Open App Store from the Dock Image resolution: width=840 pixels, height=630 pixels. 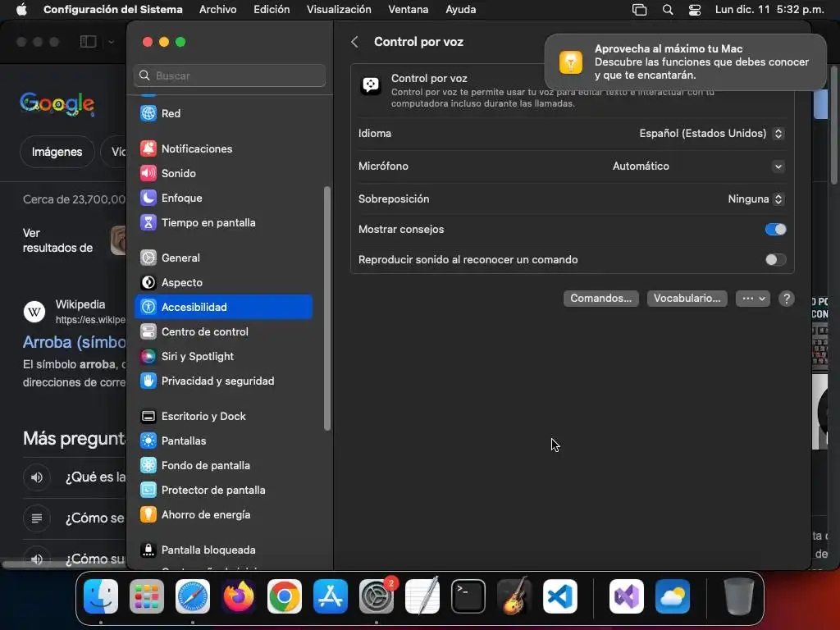click(x=331, y=596)
